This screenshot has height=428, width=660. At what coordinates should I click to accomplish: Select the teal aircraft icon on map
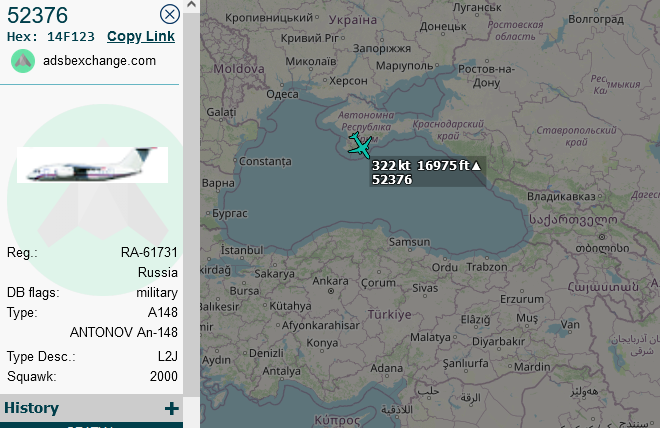click(360, 145)
